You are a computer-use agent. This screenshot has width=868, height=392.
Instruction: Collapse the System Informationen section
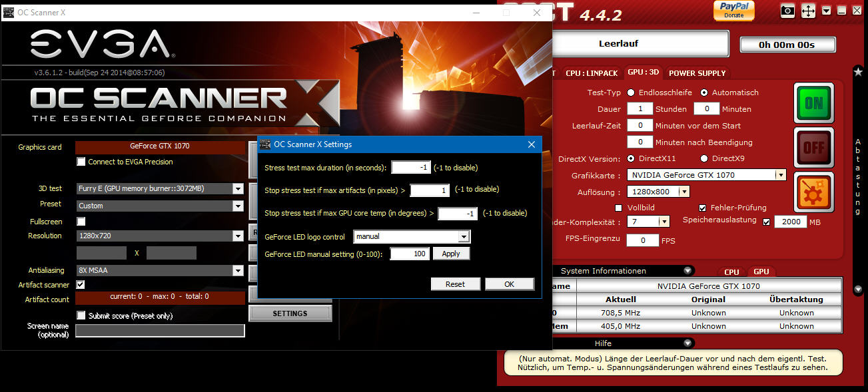(687, 271)
